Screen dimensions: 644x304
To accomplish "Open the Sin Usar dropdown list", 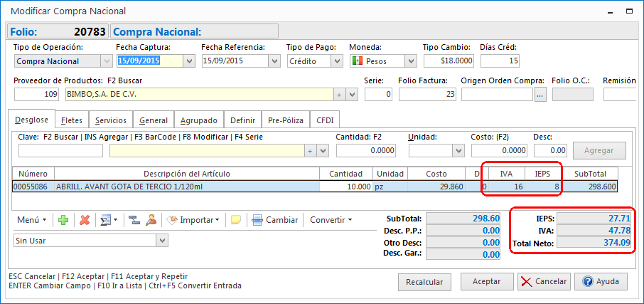I will click(x=162, y=241).
